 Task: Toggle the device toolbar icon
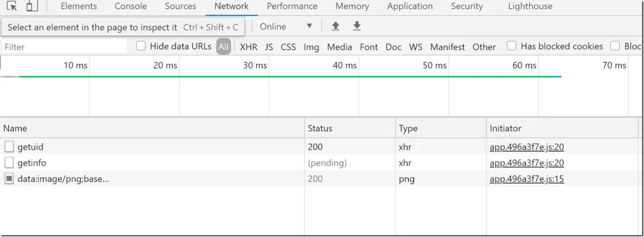point(32,6)
